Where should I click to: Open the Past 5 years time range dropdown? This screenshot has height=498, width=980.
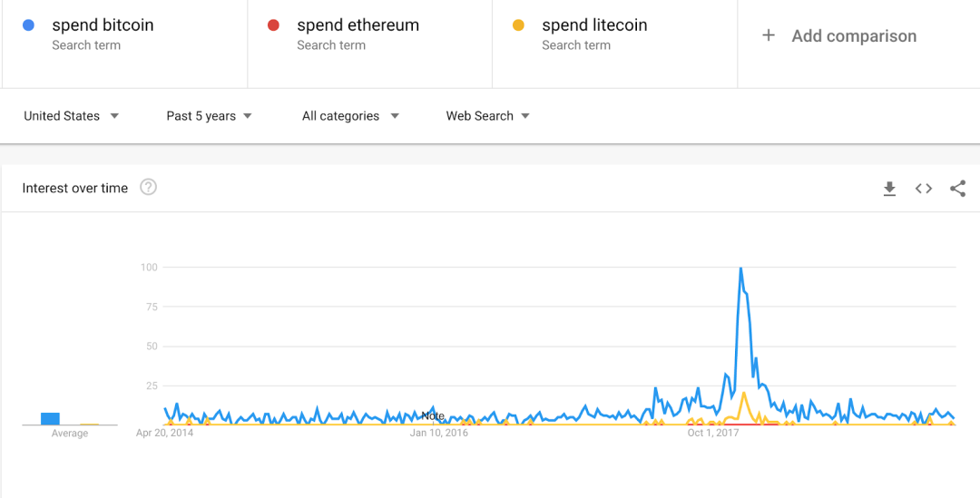(209, 115)
